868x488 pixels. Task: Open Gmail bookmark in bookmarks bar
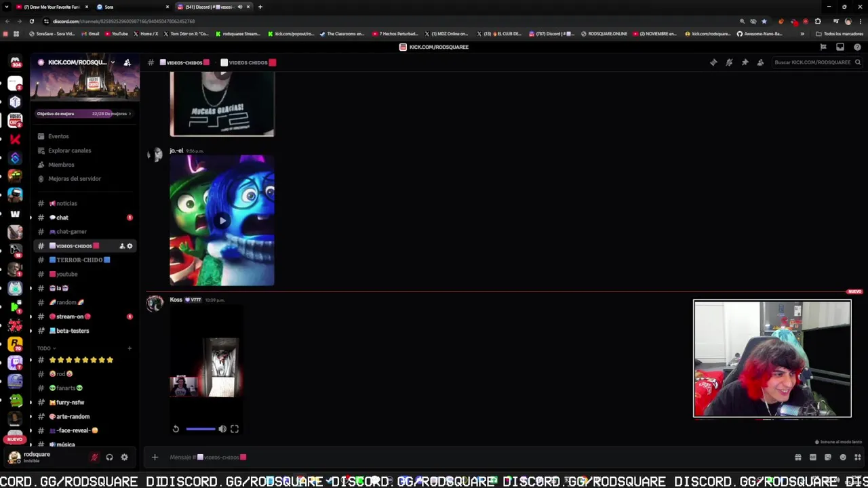90,34
